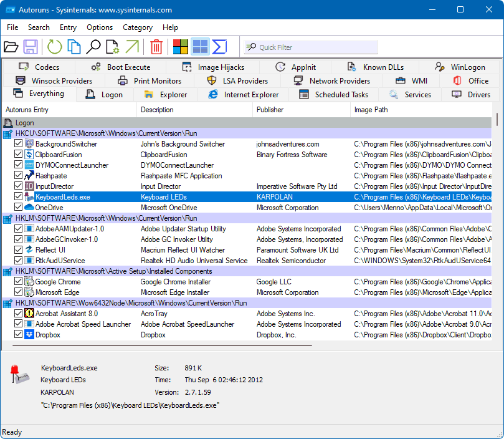Open the File menu
This screenshot has width=504, height=439.
pyautogui.click(x=12, y=27)
